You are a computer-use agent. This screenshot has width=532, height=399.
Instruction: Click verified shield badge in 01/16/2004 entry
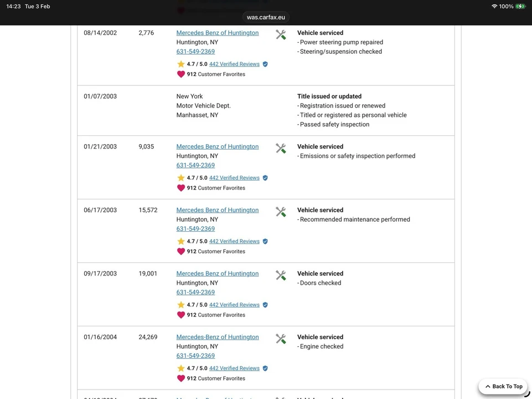pyautogui.click(x=265, y=369)
